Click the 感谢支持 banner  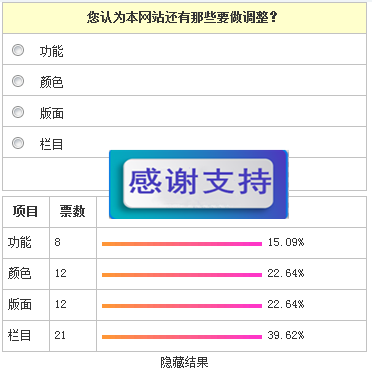tap(199, 184)
